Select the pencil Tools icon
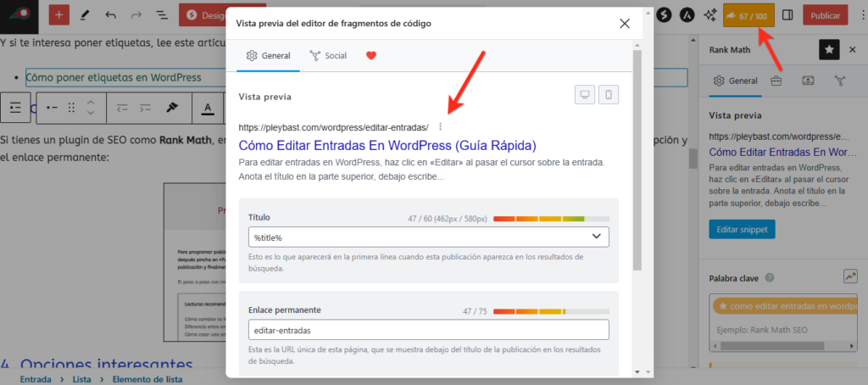This screenshot has width=868, height=385. tap(85, 15)
